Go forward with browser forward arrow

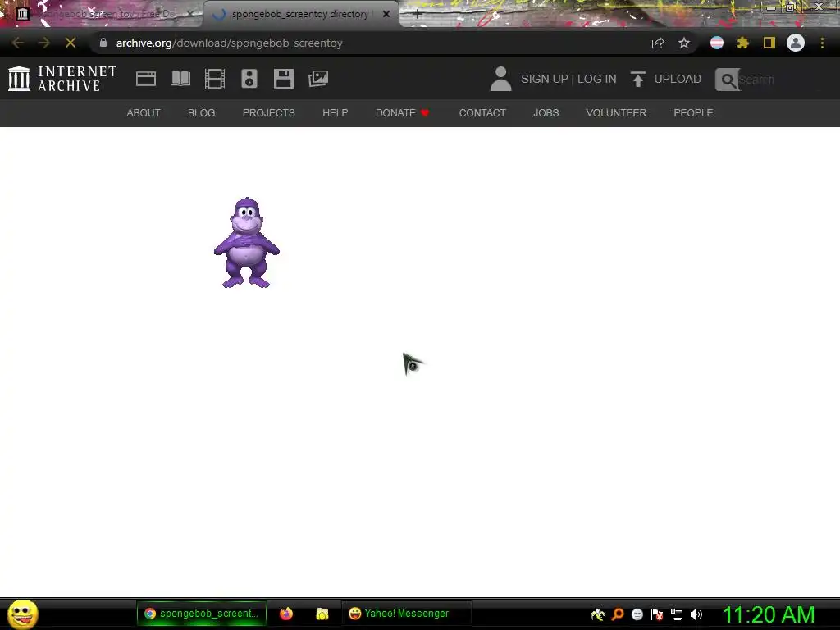coord(44,43)
